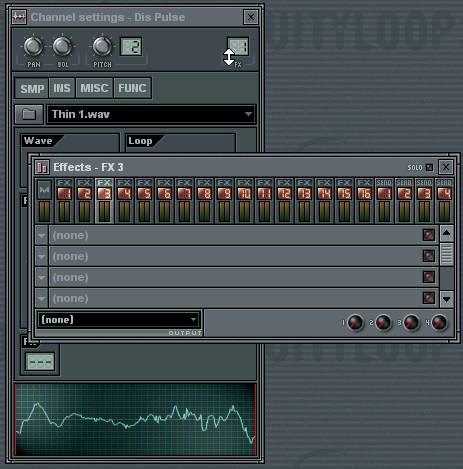Click send level knob 1
This screenshot has height=469, width=463.
coord(355,323)
